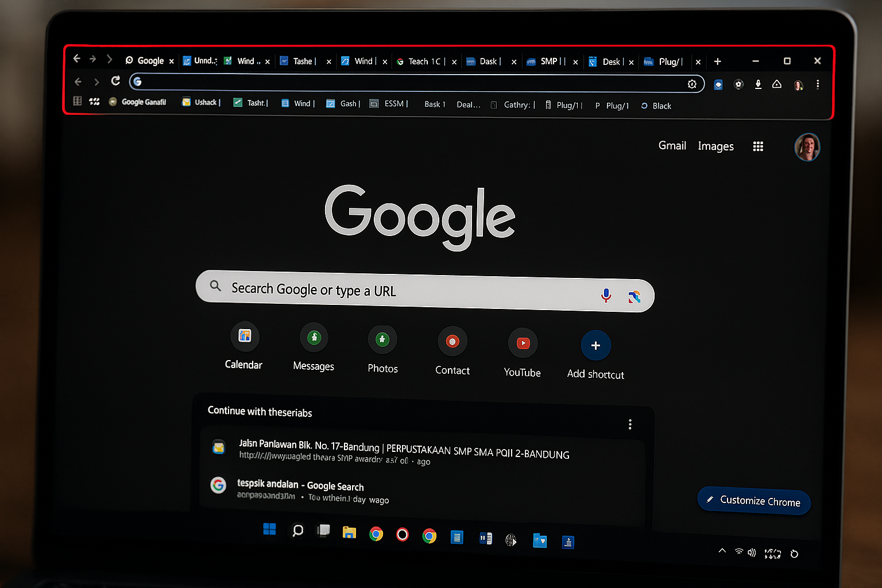The height and width of the screenshot is (588, 882).
Task: Search by image with Google Lens
Action: 634,297
